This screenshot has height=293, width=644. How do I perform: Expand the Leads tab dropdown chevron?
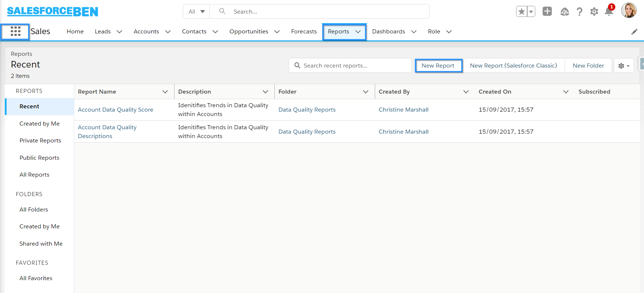click(x=119, y=32)
